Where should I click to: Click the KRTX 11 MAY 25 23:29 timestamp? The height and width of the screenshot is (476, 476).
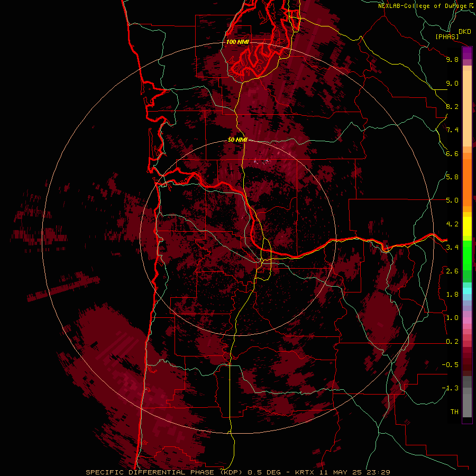pyautogui.click(x=342, y=472)
